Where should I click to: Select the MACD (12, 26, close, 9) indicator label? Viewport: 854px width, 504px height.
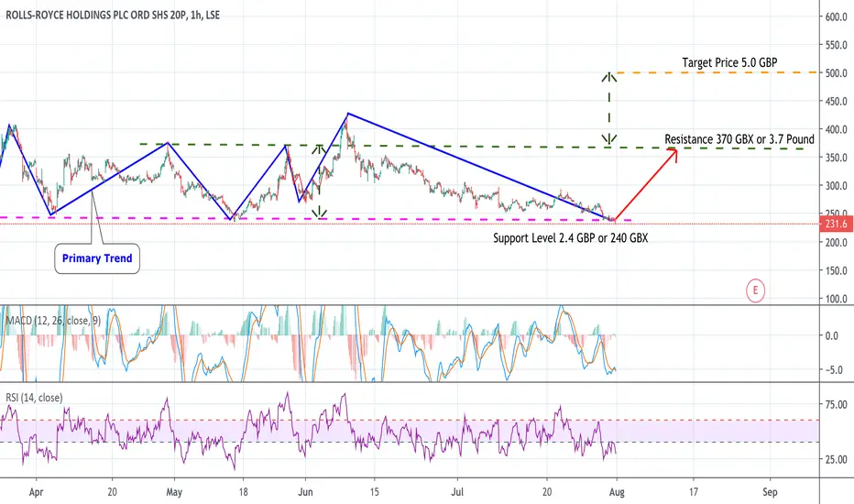coord(53,321)
